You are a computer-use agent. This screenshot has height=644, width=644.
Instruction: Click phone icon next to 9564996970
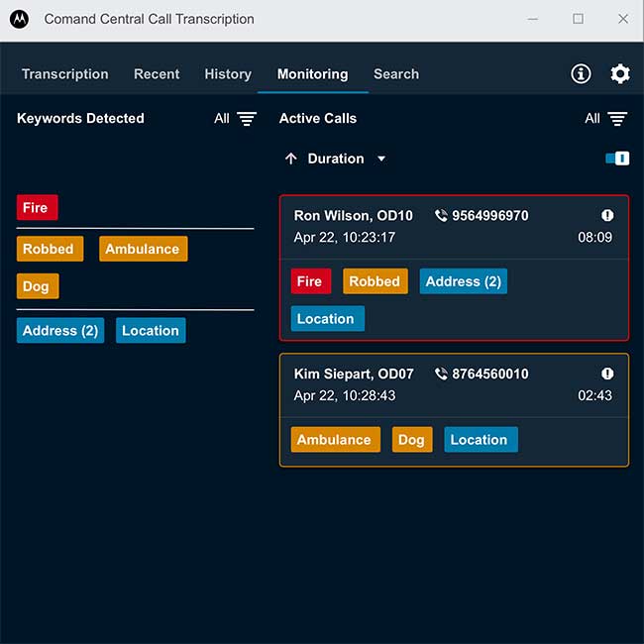(x=441, y=216)
